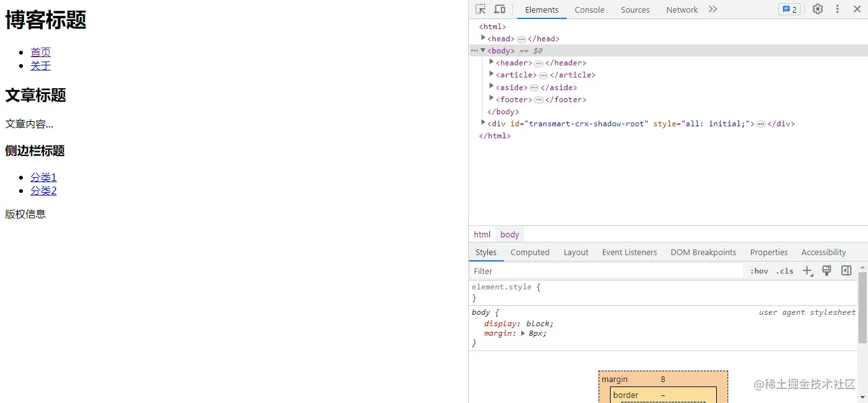
Task: Click the rendering emulation paintbrush icon
Action: 827,271
